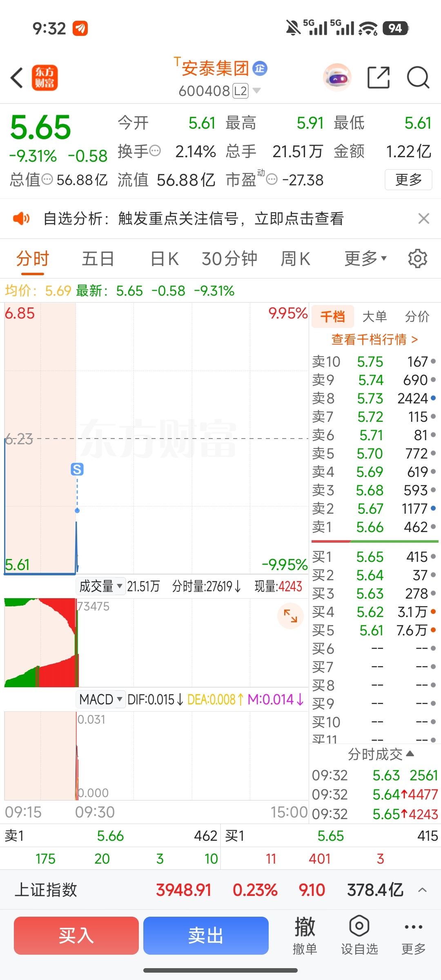Tap the blue S signal marker
The image size is (441, 980).
coord(77,469)
